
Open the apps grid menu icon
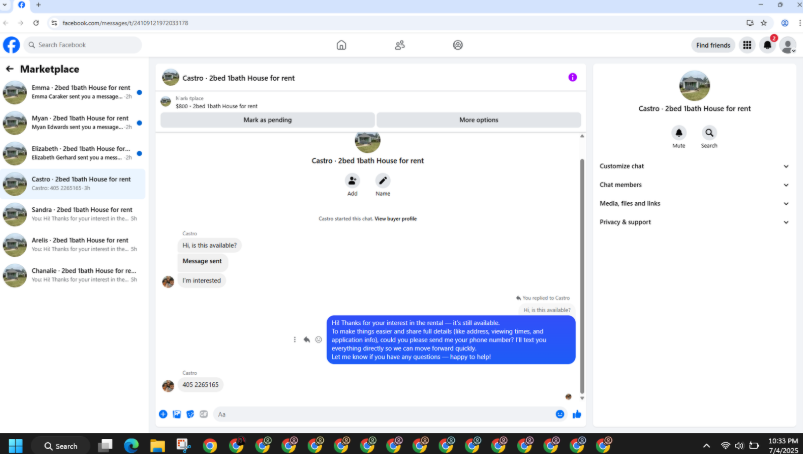pyautogui.click(x=747, y=45)
